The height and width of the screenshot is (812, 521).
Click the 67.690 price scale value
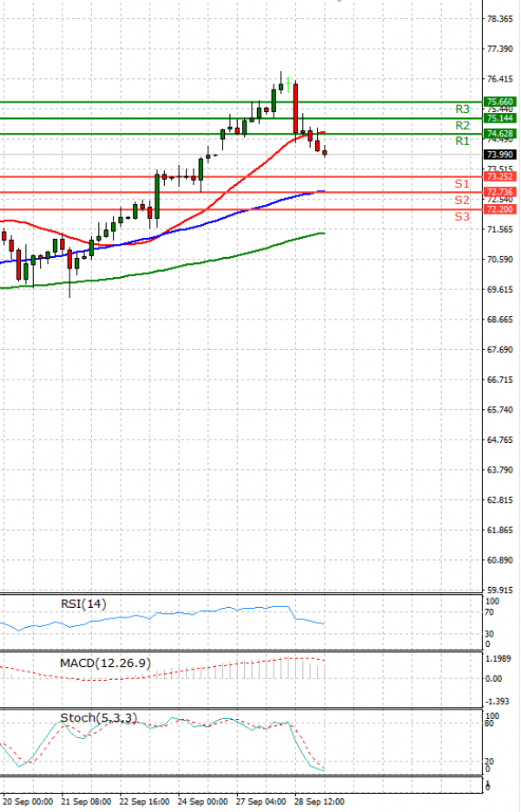click(500, 350)
